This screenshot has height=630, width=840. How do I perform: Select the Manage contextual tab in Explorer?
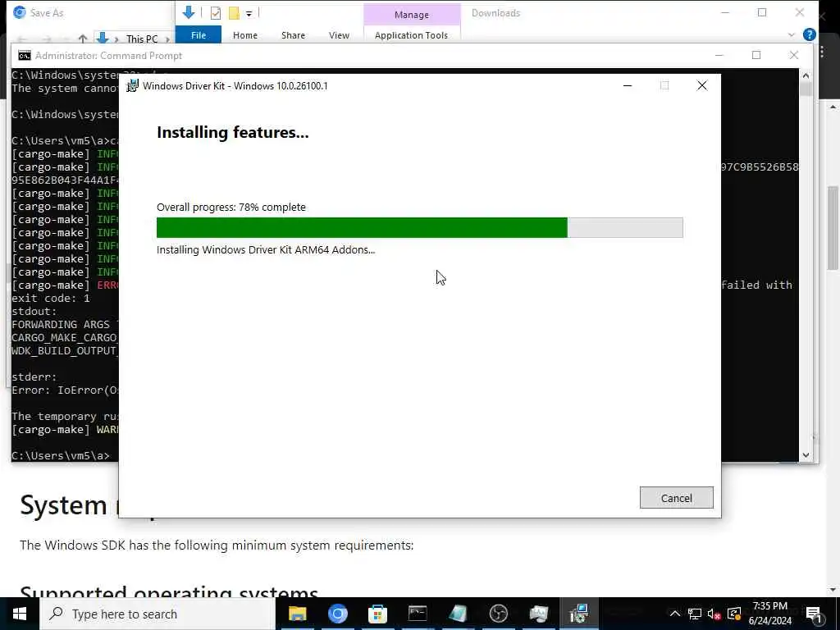coord(412,15)
